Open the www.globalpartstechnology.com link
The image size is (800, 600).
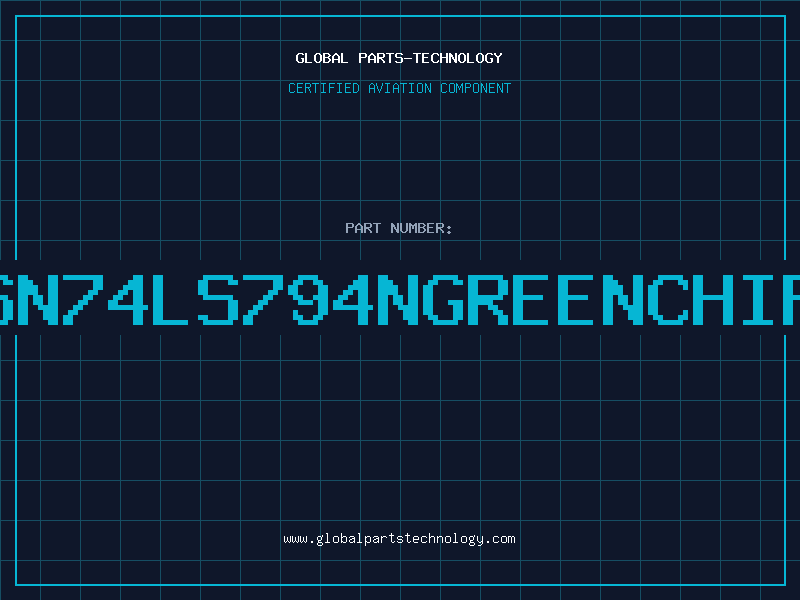coord(399,539)
